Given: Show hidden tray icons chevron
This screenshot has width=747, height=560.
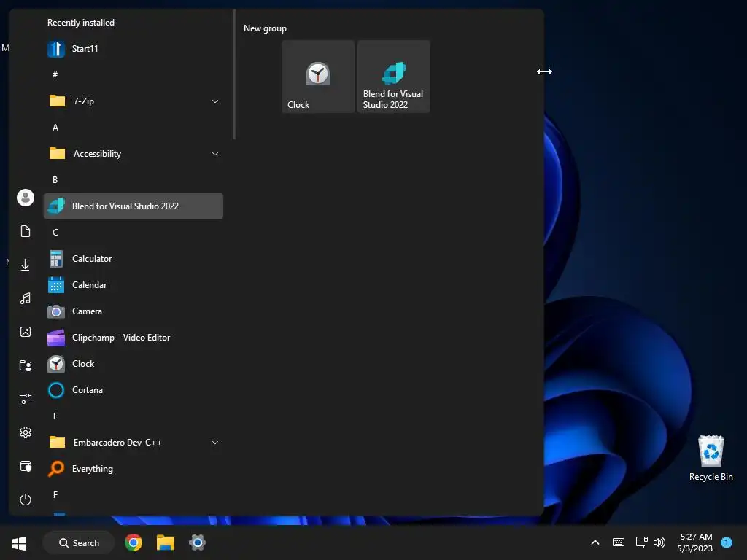Looking at the screenshot, I should pos(595,542).
